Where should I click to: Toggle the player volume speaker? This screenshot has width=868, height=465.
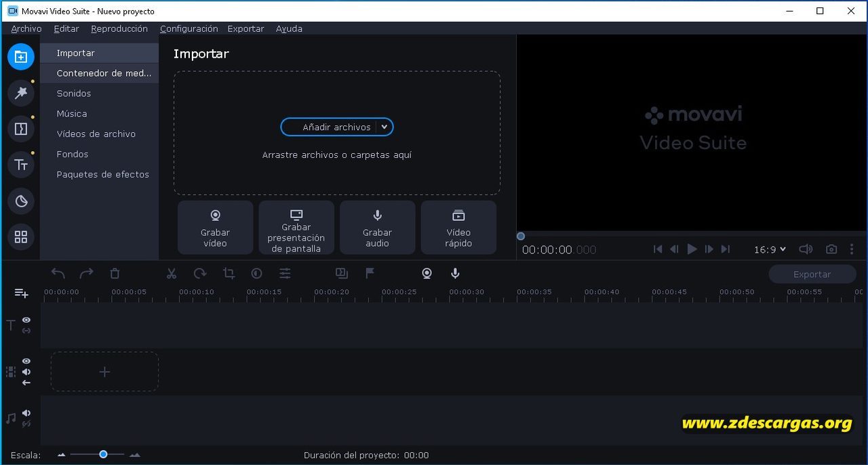point(806,249)
